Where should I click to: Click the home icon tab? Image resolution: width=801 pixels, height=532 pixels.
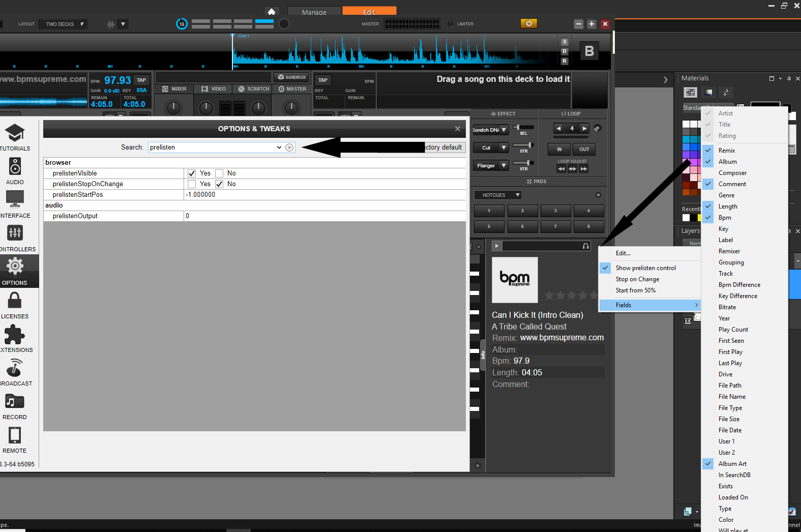[272, 11]
